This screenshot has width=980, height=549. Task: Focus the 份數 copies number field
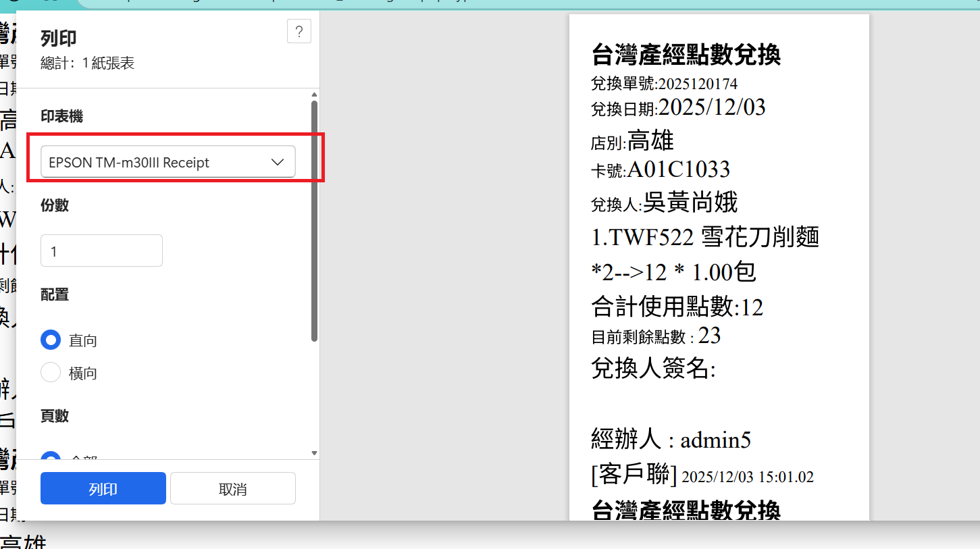click(102, 251)
